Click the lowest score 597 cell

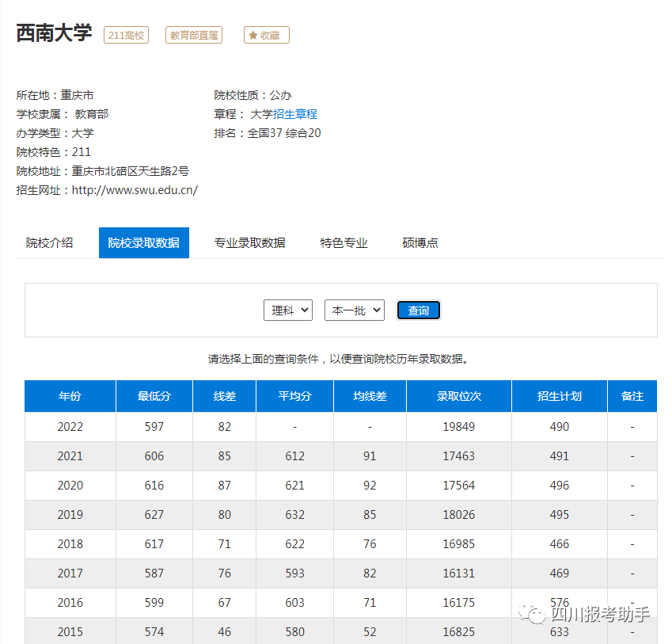(154, 427)
